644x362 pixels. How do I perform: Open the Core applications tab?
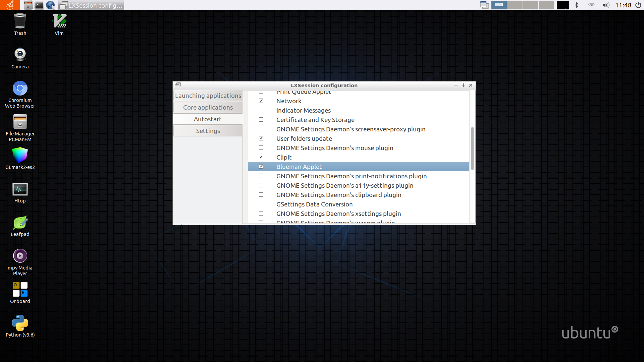click(x=208, y=107)
